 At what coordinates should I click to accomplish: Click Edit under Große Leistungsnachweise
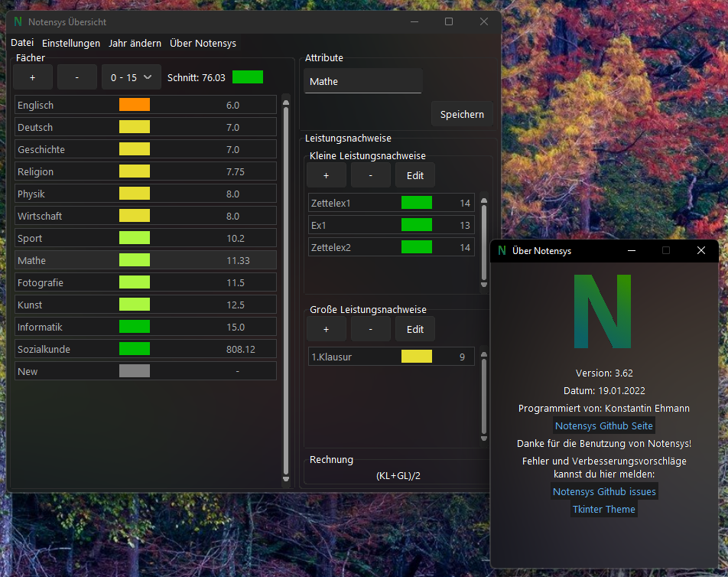click(x=415, y=329)
